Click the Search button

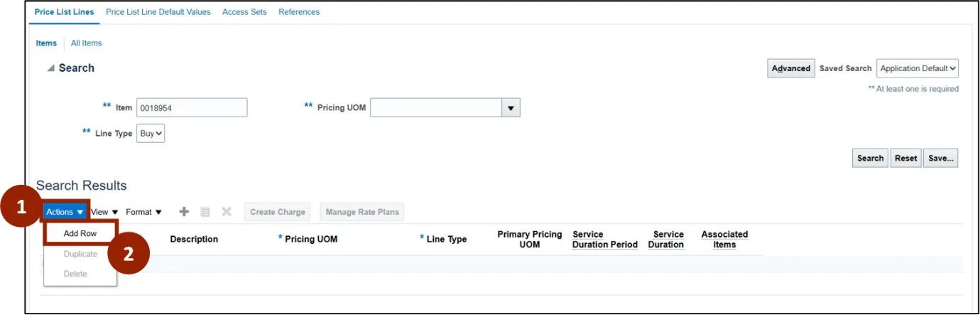tap(870, 159)
